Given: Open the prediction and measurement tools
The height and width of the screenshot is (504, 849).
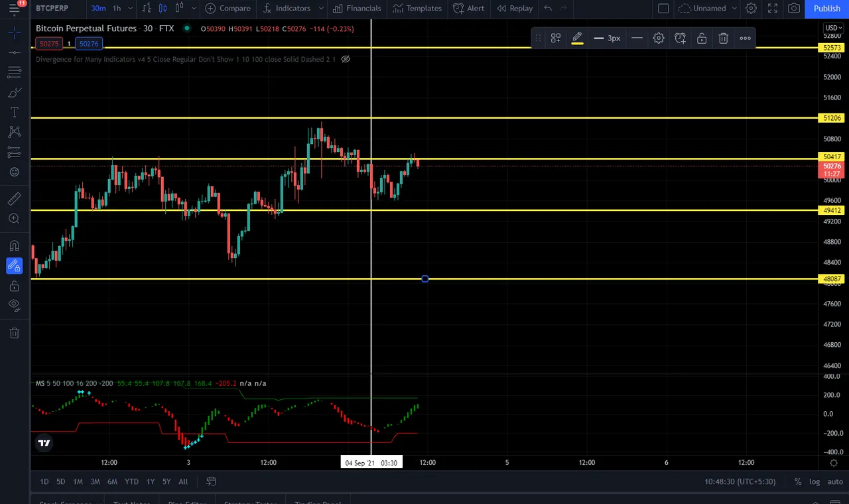Looking at the screenshot, I should [15, 152].
